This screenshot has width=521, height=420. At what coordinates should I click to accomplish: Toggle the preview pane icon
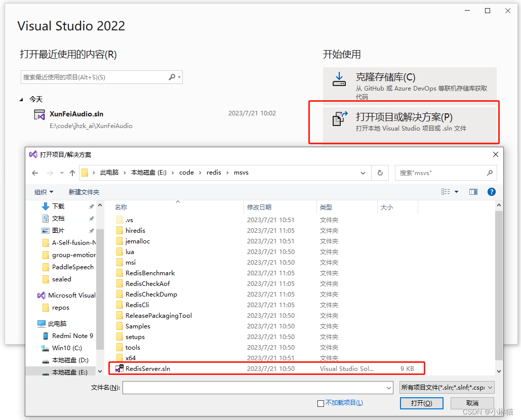473,192
